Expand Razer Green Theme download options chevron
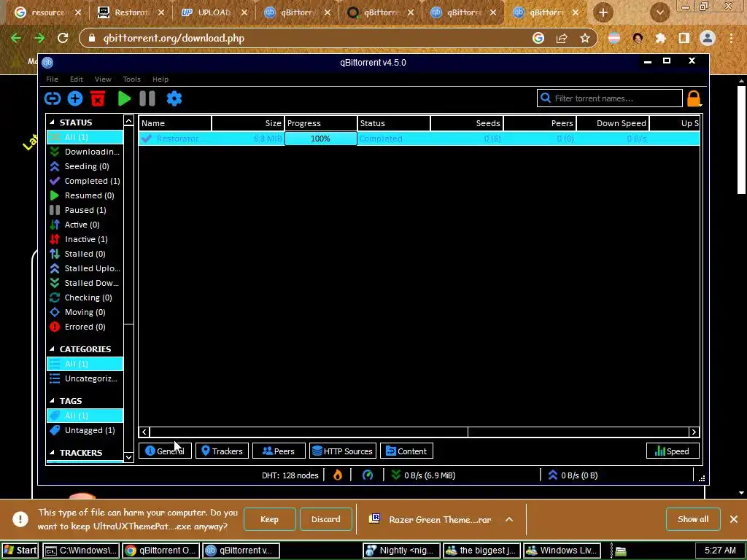Screen dimensions: 747x560 click(x=508, y=519)
